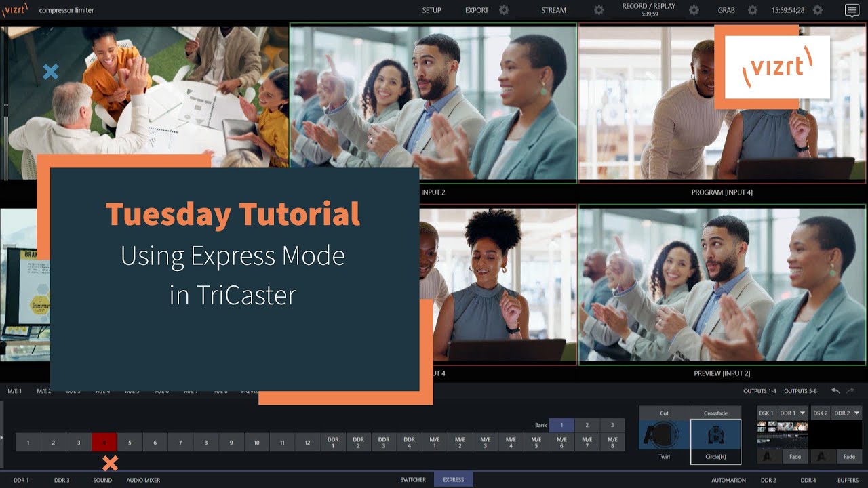The width and height of the screenshot is (868, 488).
Task: Open the AUDIO MIXER tab
Action: pos(143,480)
